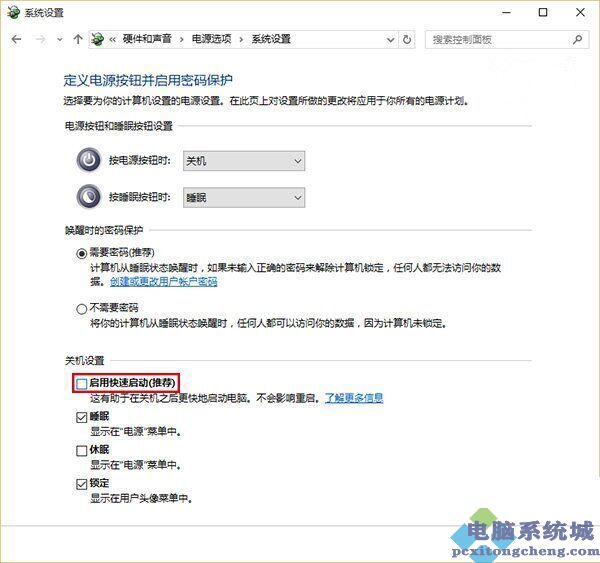Select the 系统设置 breadcrumb
The height and width of the screenshot is (563, 600).
point(271,39)
